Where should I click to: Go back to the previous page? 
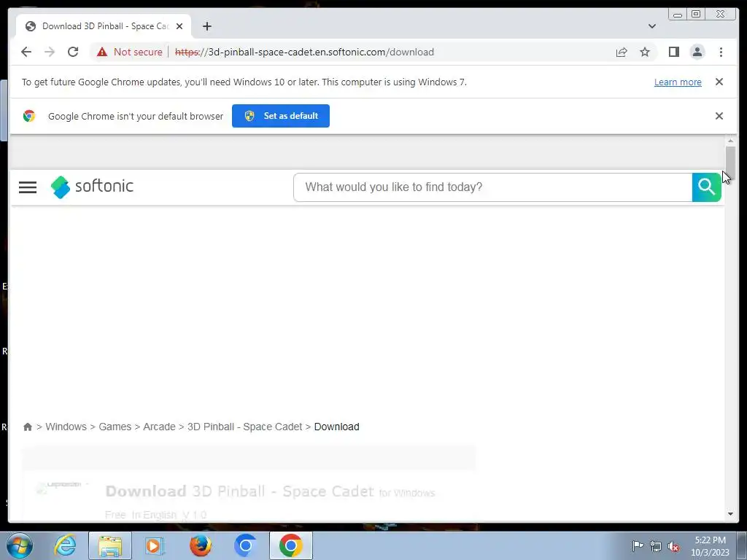(x=26, y=52)
